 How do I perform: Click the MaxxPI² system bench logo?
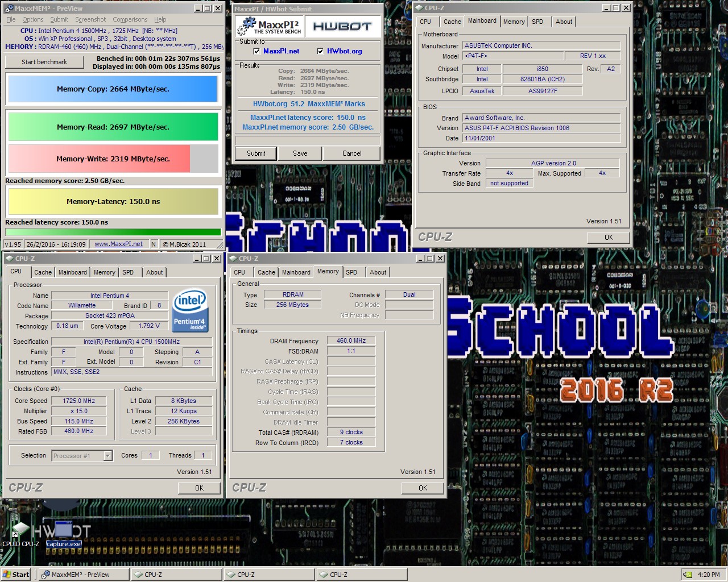pyautogui.click(x=268, y=26)
